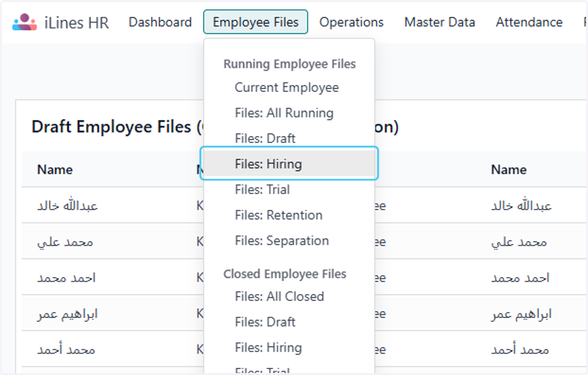Select عبدالله خالد in right table
The image size is (588, 375).
[x=521, y=205]
